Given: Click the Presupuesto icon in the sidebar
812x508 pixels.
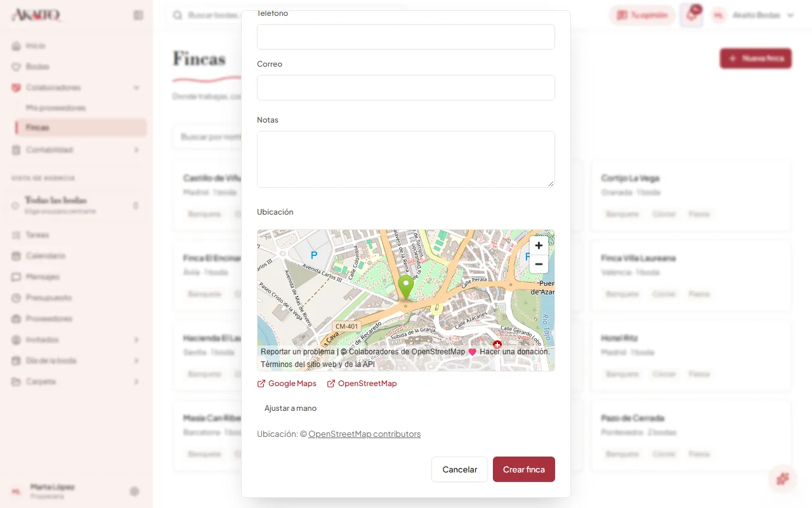Looking at the screenshot, I should coord(16,298).
